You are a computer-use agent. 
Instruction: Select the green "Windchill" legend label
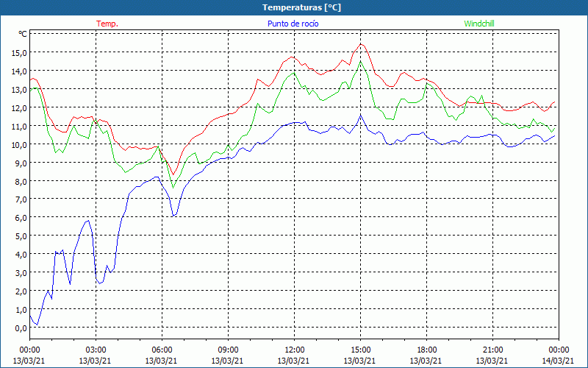[479, 24]
